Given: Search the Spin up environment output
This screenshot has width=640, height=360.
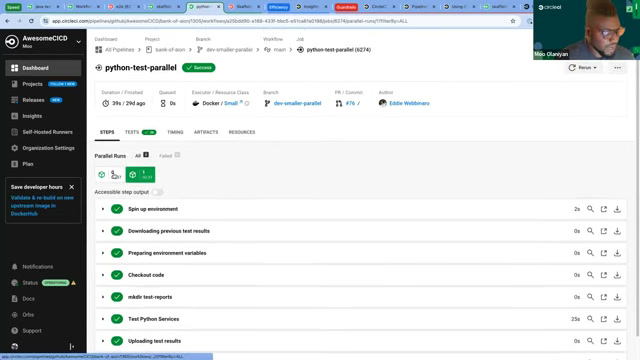Looking at the screenshot, I should [590, 209].
